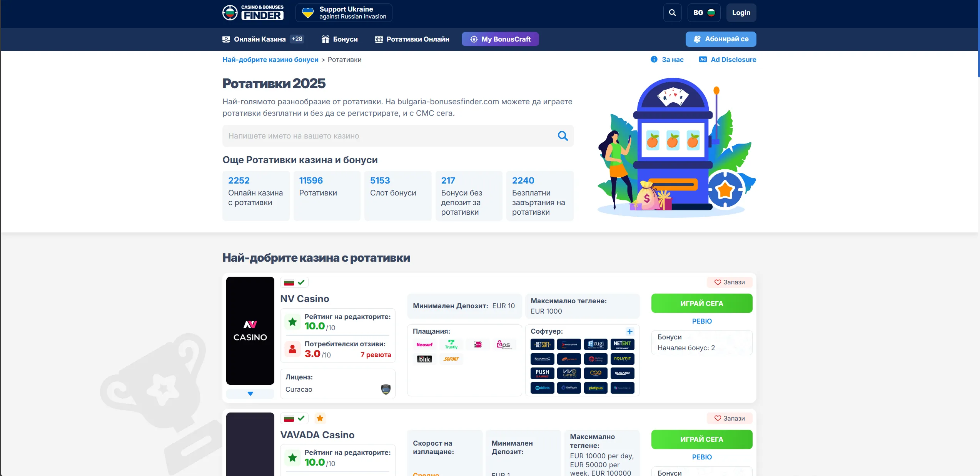Viewport: 980px width, 476px height.
Task: Open the Онлайн Казина menu
Action: (x=263, y=39)
